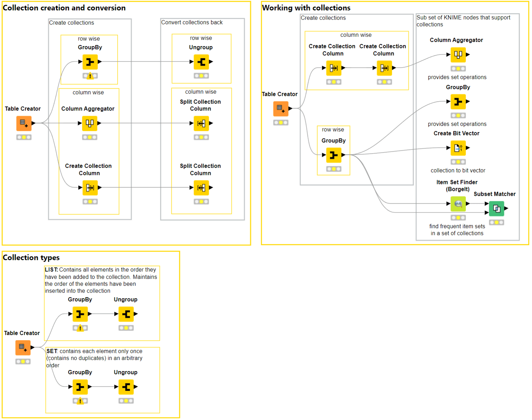532x420 pixels.
Task: Click 'collection to bit vector' node description
Action: [x=458, y=170]
